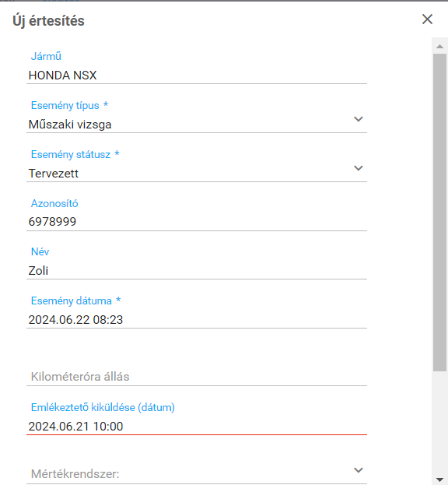The width and height of the screenshot is (448, 485).
Task: Click the Jármű label
Action: tap(46, 56)
